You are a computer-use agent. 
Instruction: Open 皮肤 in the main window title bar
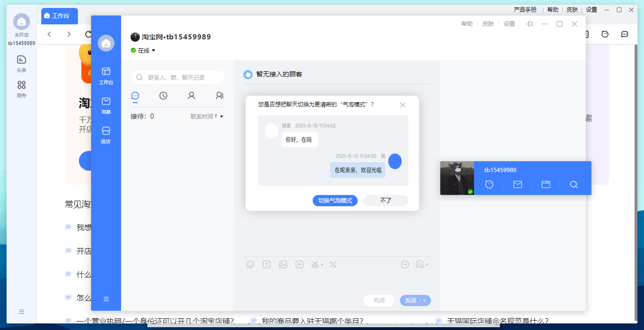pos(572,9)
